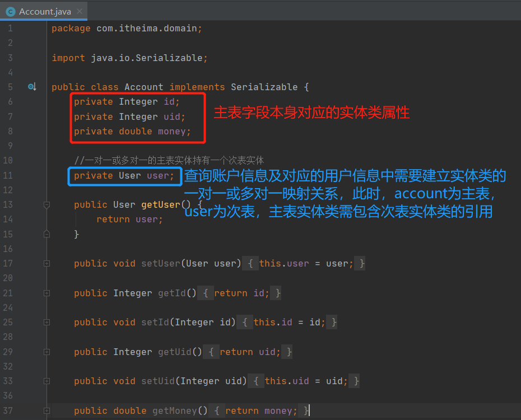Click class name 'Account' in declaration
The image size is (521, 420).
144,87
